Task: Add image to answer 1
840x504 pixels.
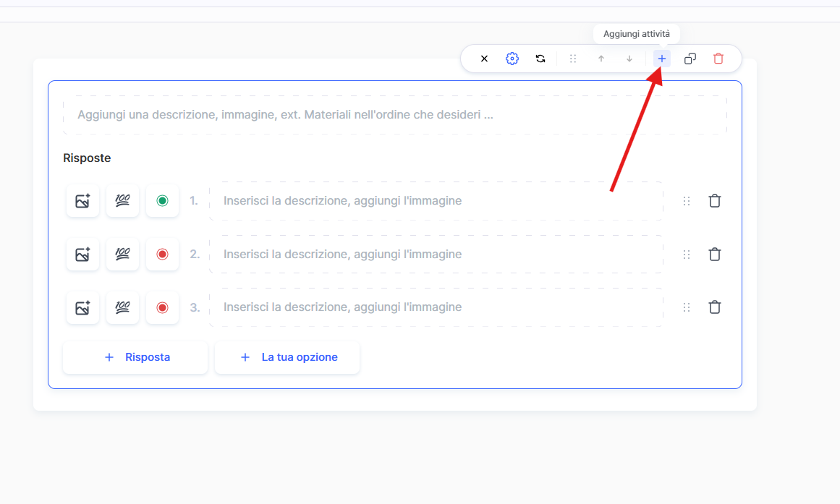Action: (82, 201)
